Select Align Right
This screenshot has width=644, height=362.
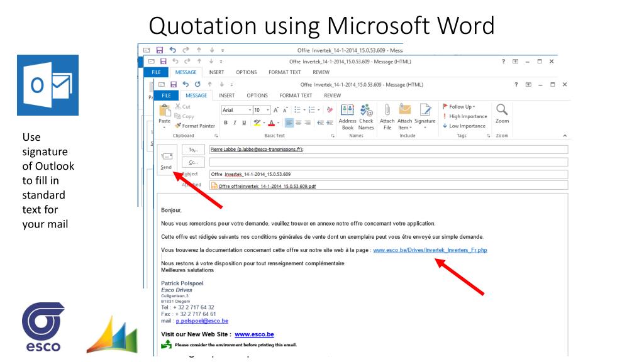coord(307,123)
